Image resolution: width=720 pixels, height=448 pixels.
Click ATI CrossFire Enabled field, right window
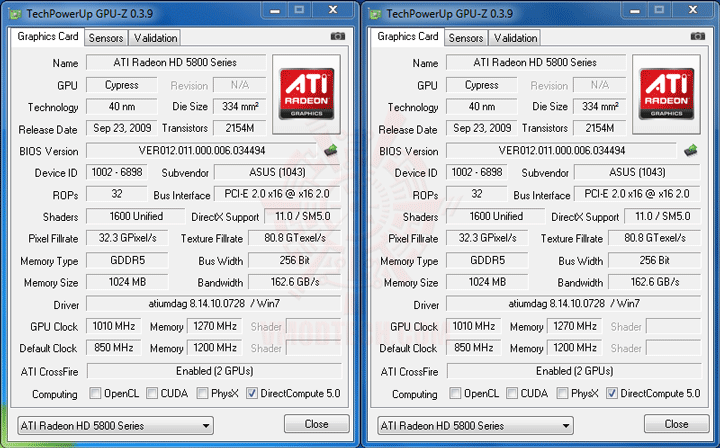coord(574,371)
